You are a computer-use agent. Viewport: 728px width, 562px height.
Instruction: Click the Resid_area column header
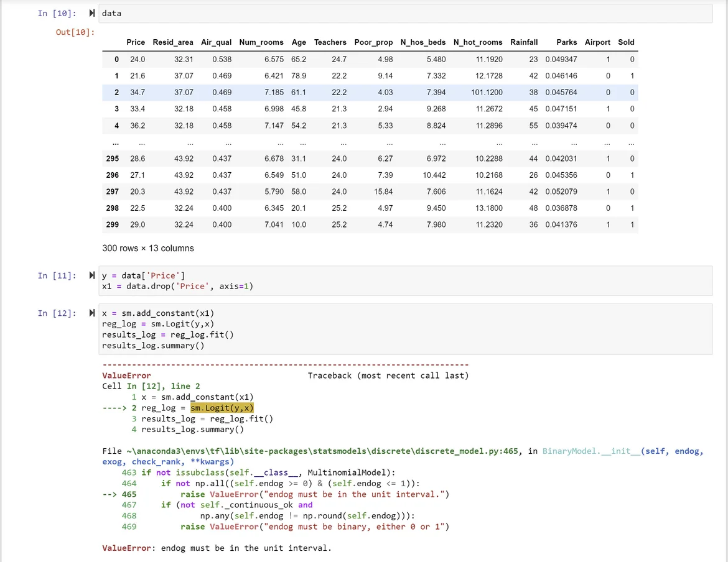(x=173, y=42)
